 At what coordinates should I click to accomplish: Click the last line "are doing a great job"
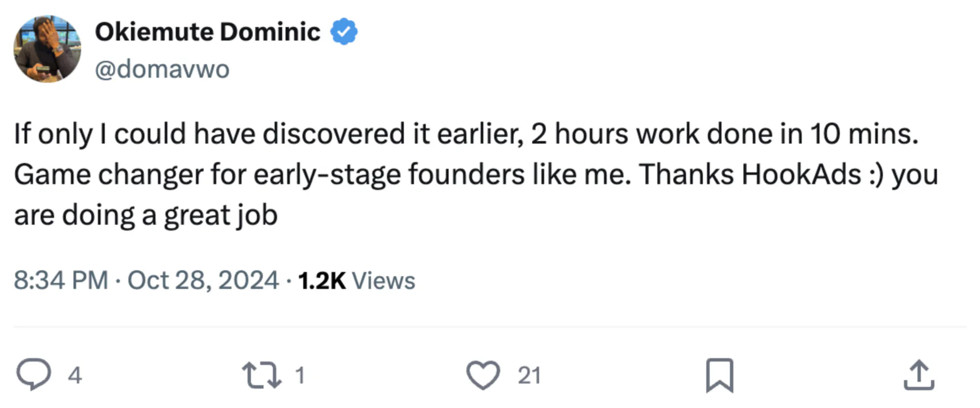point(145,215)
